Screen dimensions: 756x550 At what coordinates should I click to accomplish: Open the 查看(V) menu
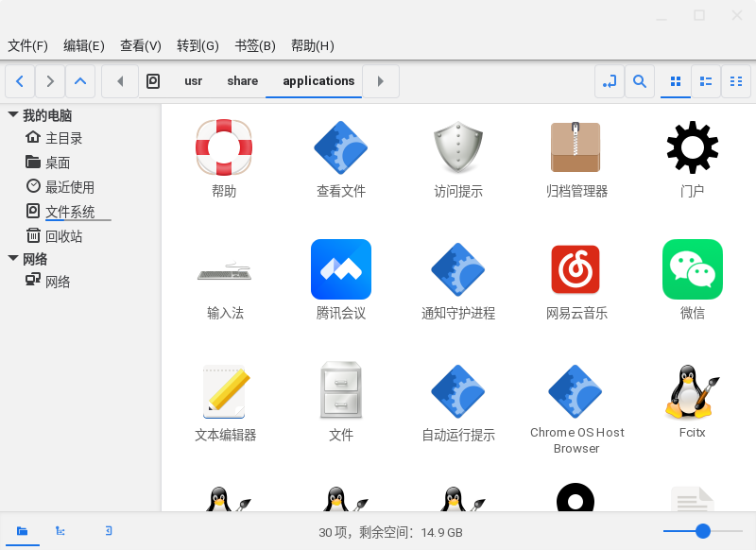click(140, 45)
